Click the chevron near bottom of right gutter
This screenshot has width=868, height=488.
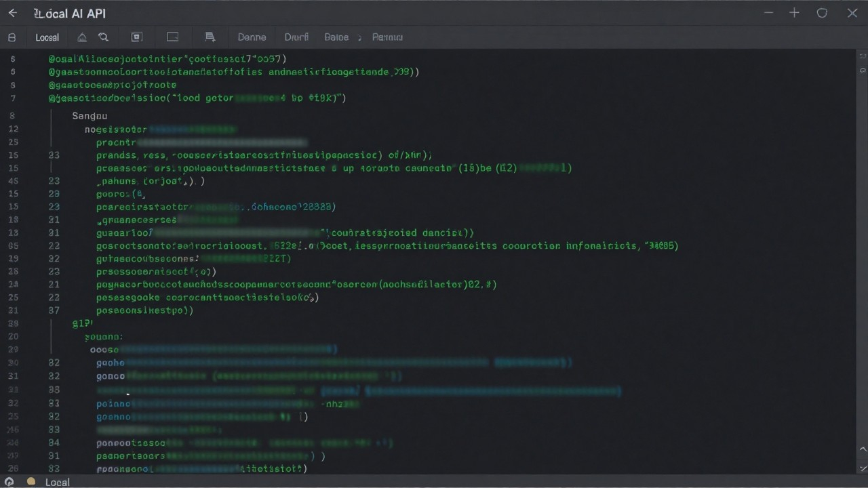862,449
